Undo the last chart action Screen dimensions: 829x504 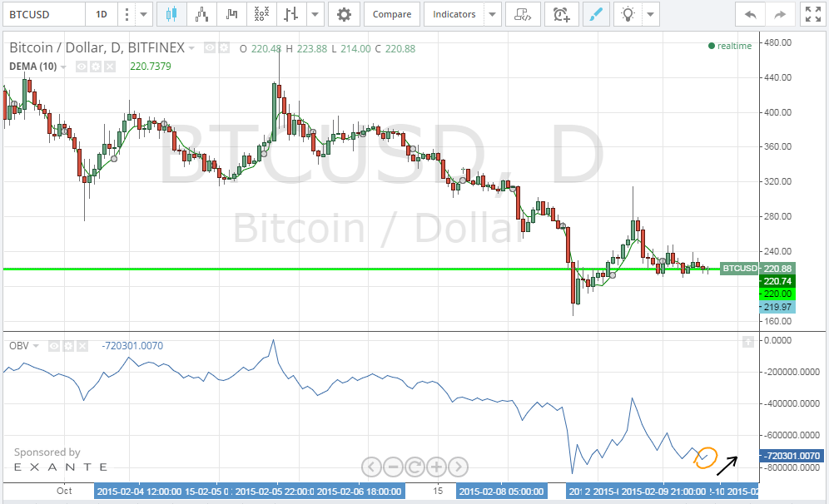click(x=749, y=14)
